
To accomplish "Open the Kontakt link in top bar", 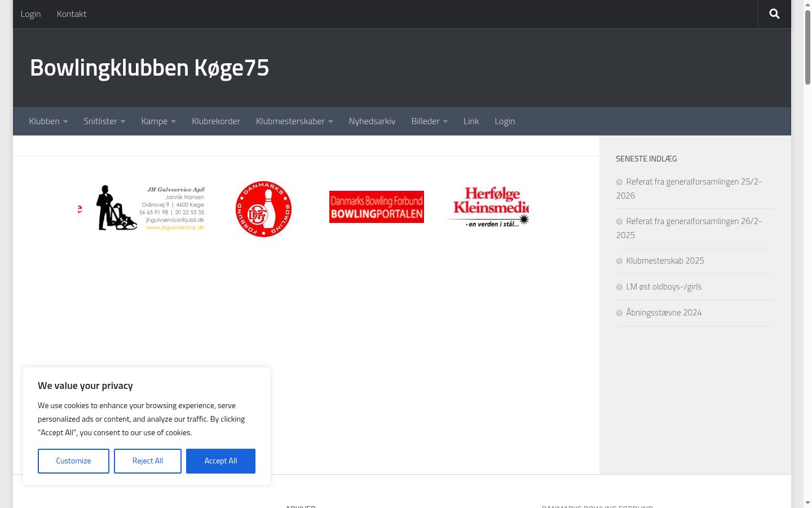I will point(72,14).
